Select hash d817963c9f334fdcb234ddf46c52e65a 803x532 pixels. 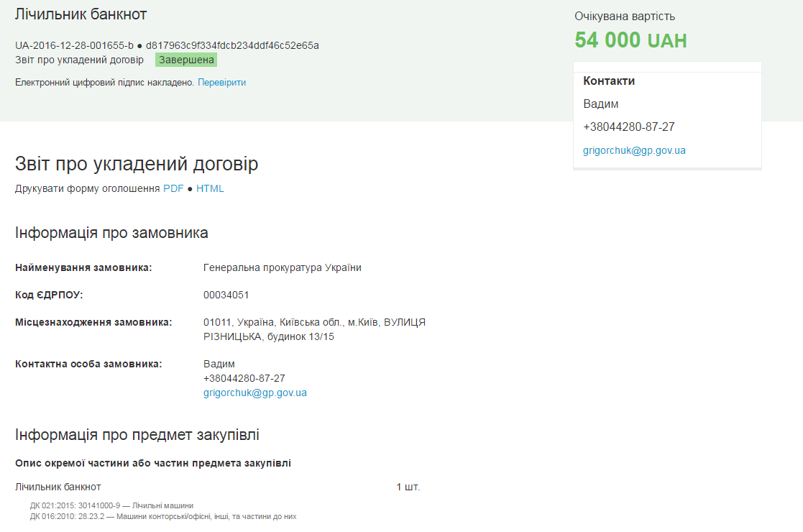tap(232, 45)
